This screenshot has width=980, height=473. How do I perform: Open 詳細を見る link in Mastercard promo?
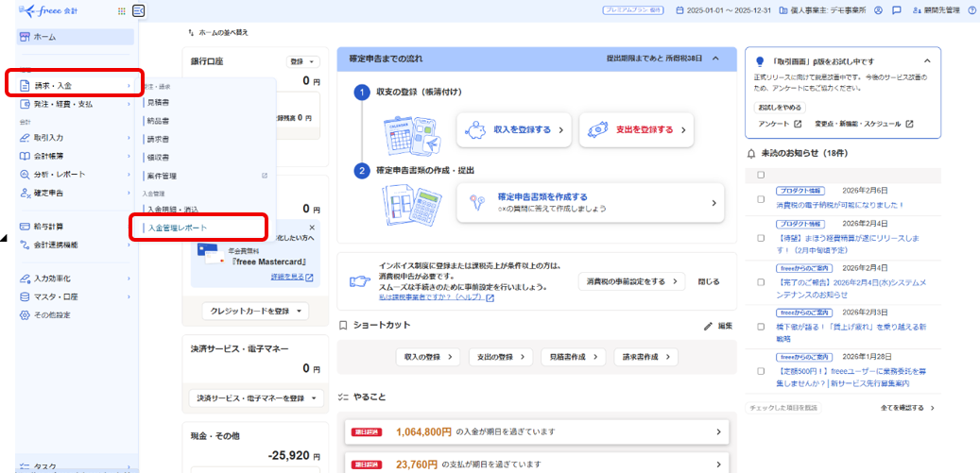[x=292, y=277]
